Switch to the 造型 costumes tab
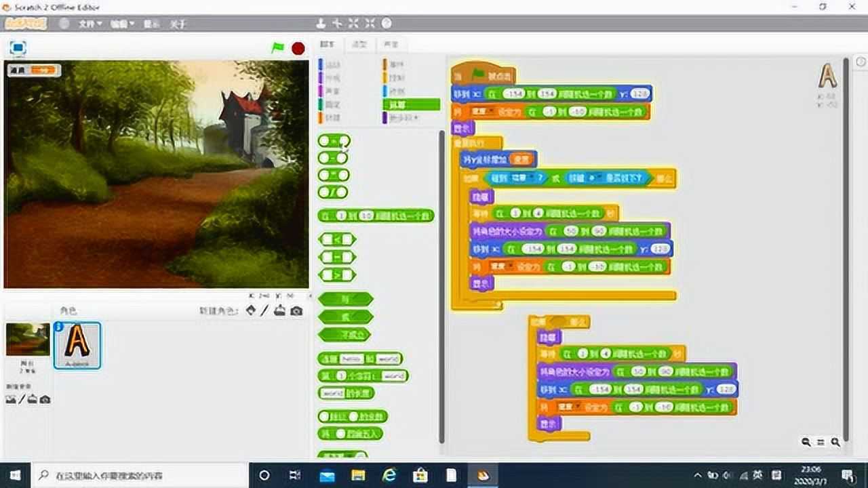 [359, 45]
